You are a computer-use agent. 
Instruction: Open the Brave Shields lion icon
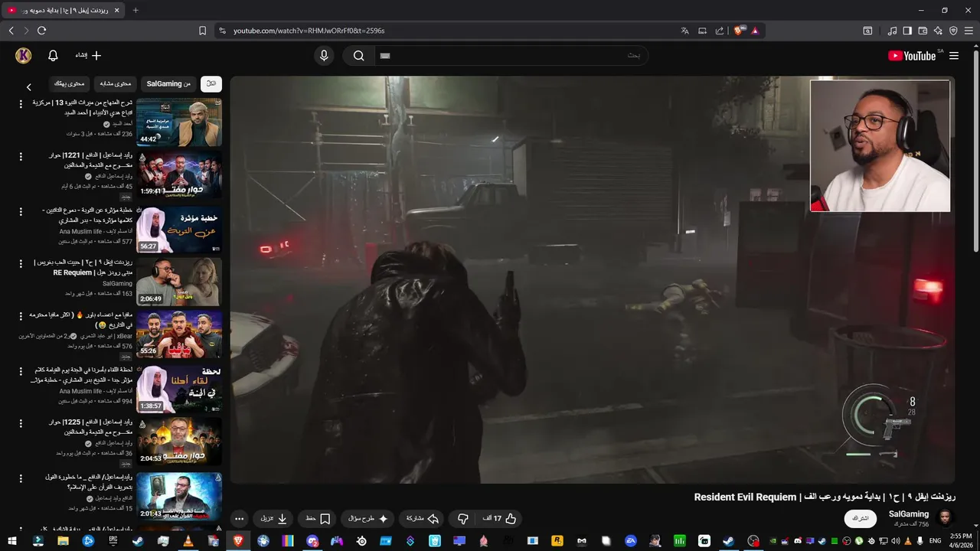click(738, 31)
